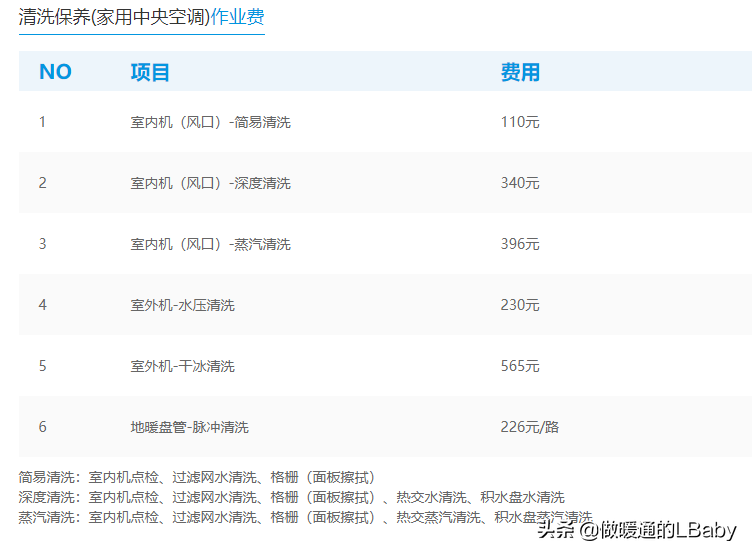Click the 230元 fee cell
Image resolution: width=752 pixels, height=555 pixels.
[520, 305]
